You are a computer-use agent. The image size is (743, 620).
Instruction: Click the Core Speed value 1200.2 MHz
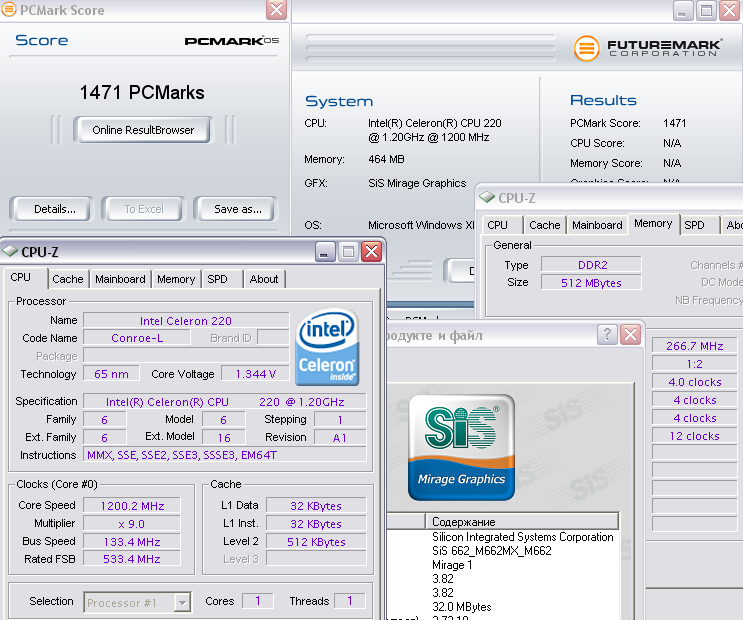132,505
